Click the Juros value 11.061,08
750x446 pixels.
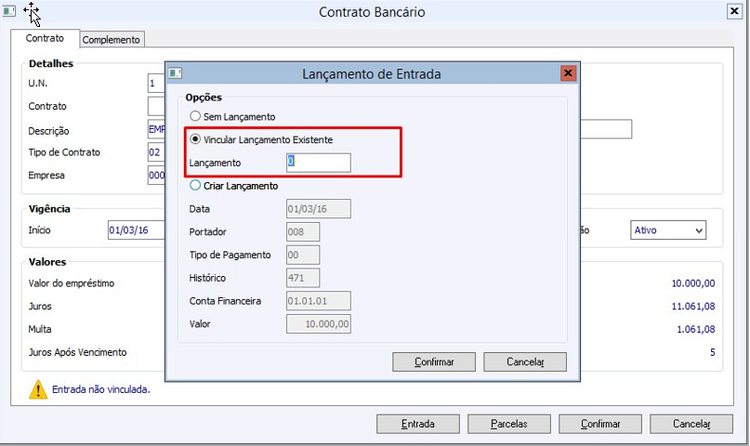[x=693, y=306]
